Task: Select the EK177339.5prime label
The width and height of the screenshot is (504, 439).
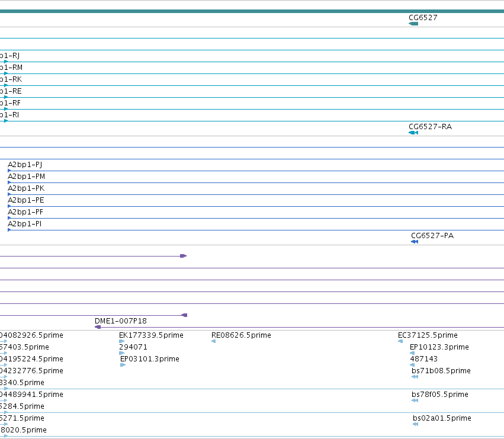Action: (151, 335)
